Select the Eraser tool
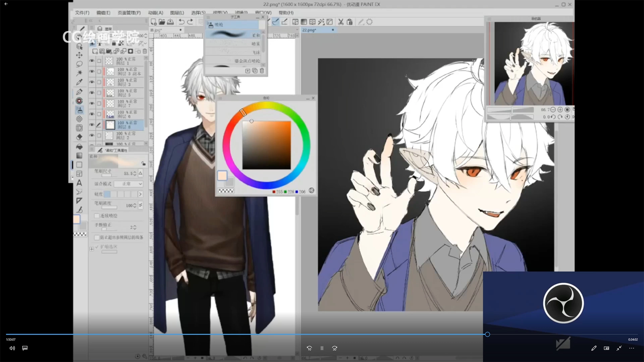The image size is (644, 362). (x=79, y=137)
